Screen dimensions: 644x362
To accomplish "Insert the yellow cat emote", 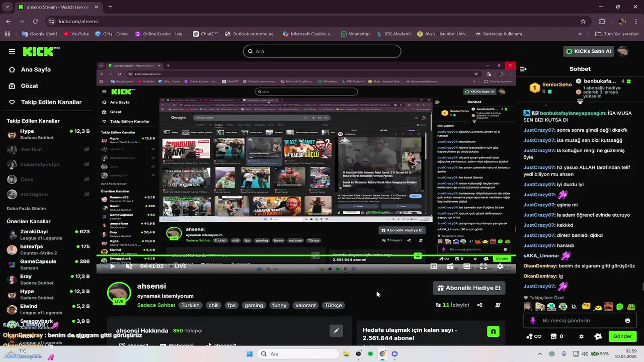I will click(586, 306).
